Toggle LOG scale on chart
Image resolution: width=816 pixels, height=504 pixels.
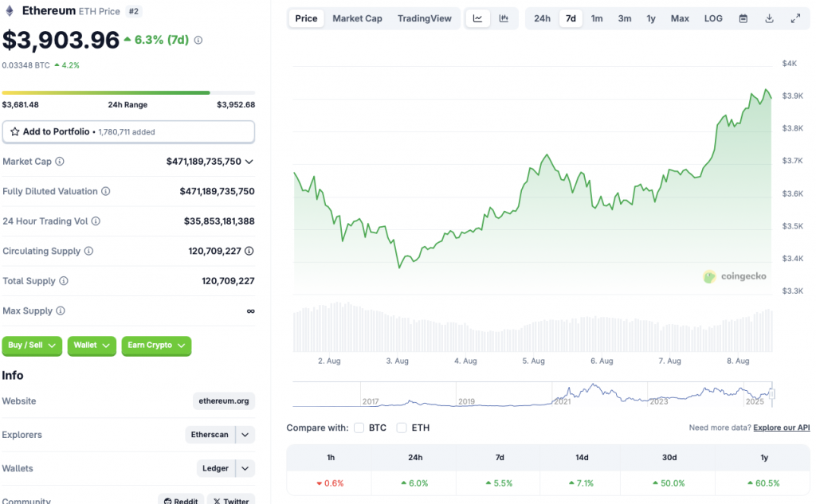(x=713, y=18)
